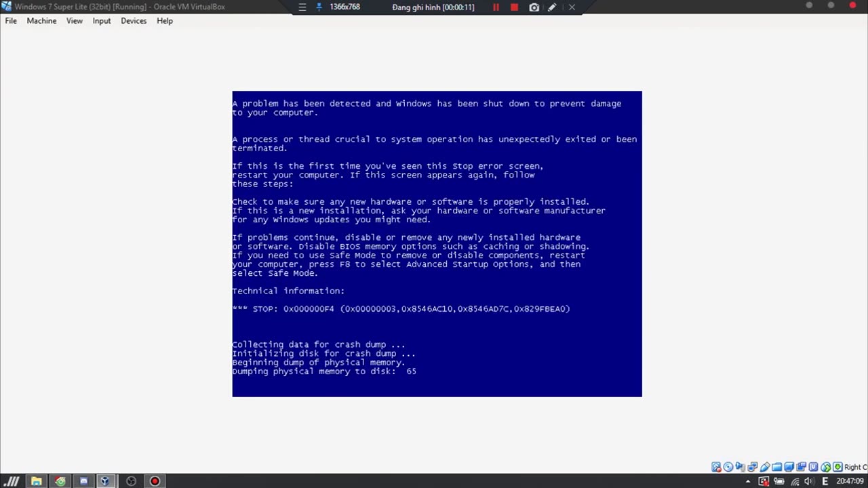The width and height of the screenshot is (868, 488).
Task: Open the Help menu
Action: (x=165, y=21)
